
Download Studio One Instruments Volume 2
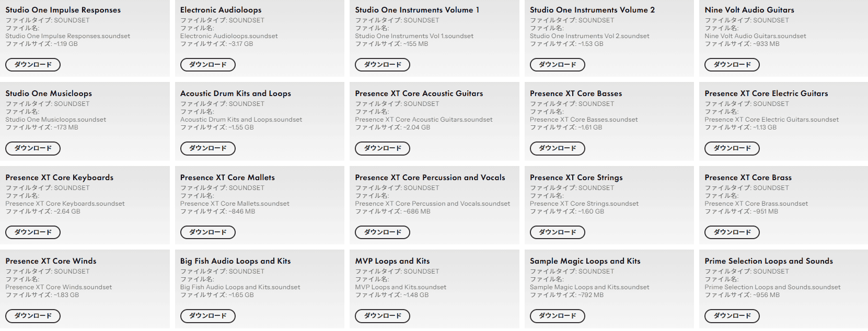point(557,65)
